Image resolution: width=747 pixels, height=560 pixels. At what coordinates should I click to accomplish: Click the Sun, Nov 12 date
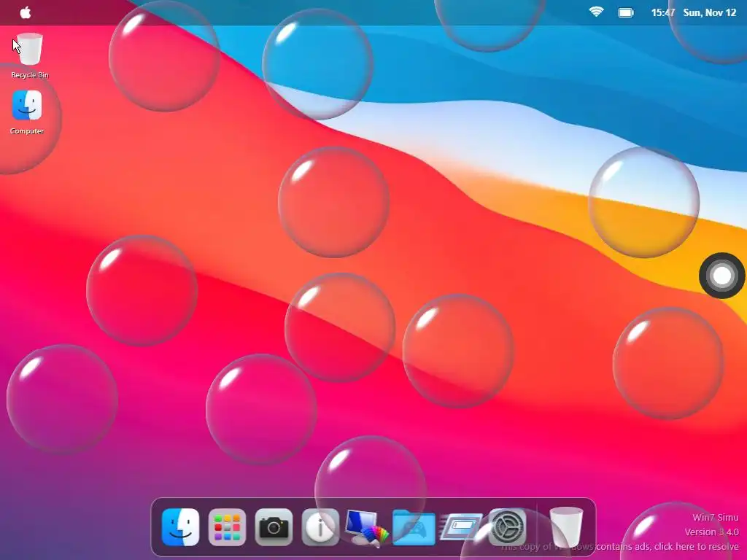coord(709,13)
